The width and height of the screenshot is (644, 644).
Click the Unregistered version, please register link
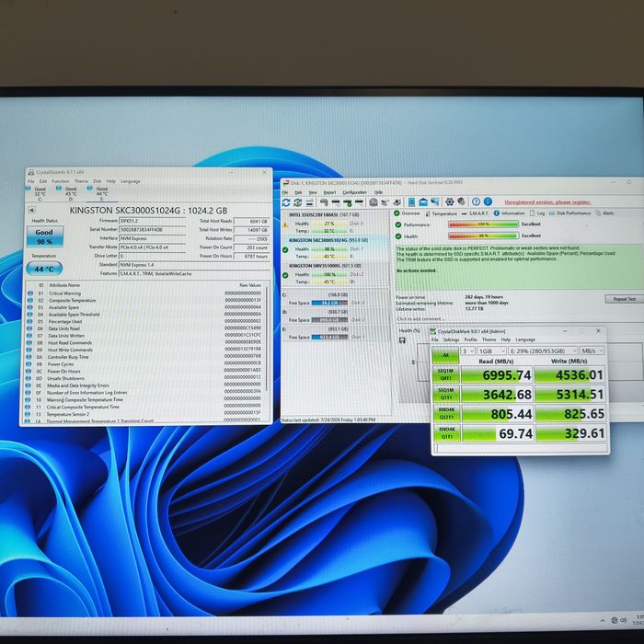(x=547, y=202)
